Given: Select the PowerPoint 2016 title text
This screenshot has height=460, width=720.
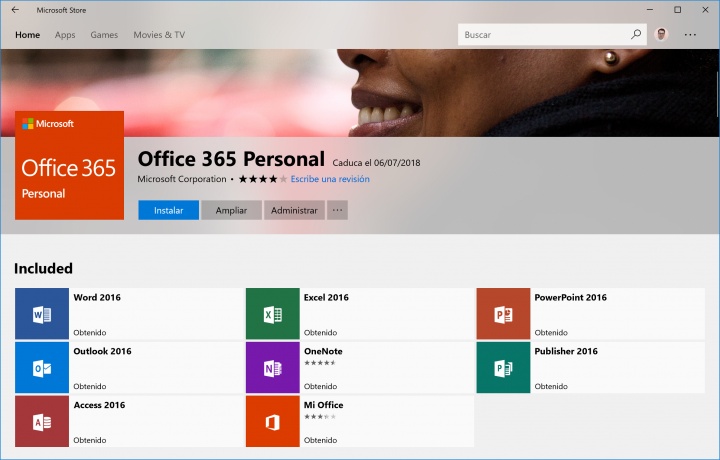Looking at the screenshot, I should coord(570,297).
